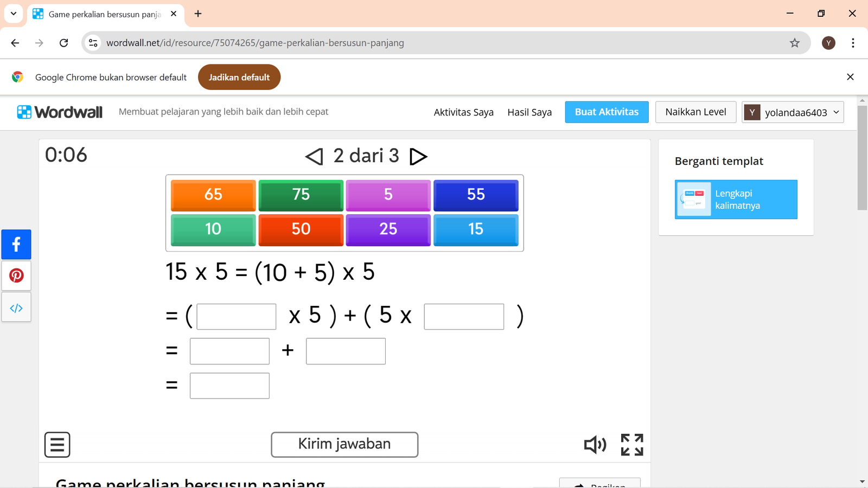This screenshot has height=488, width=868.
Task: Bookmark this page with the star icon
Action: pyautogui.click(x=794, y=43)
